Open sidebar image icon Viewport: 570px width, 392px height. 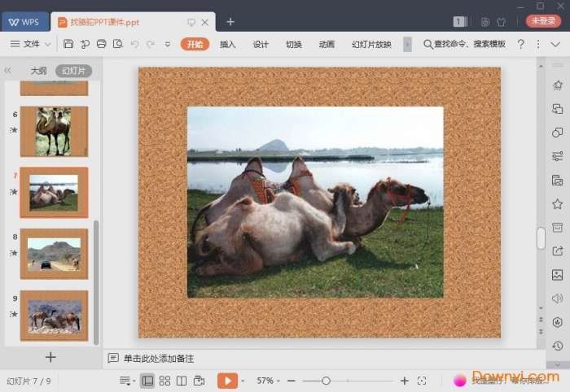pyautogui.click(x=557, y=275)
